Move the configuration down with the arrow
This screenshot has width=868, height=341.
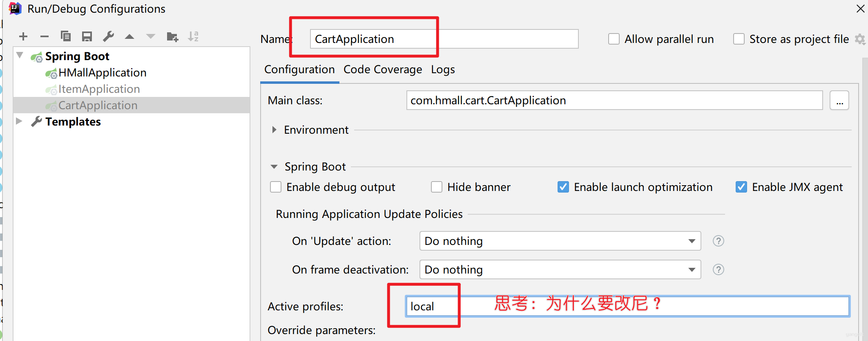coord(151,36)
